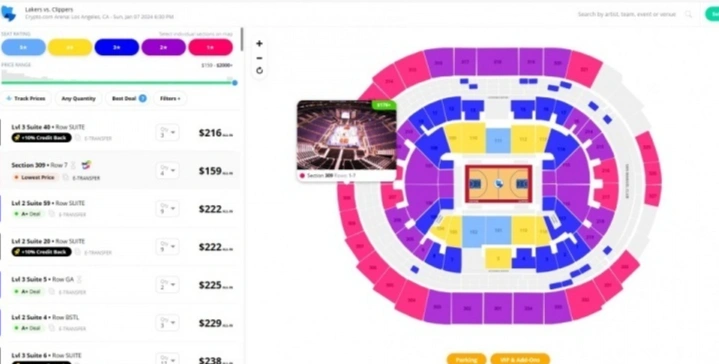Click the Section 309 seat view thumbnail
Screen dimensions: 719x364
click(347, 135)
